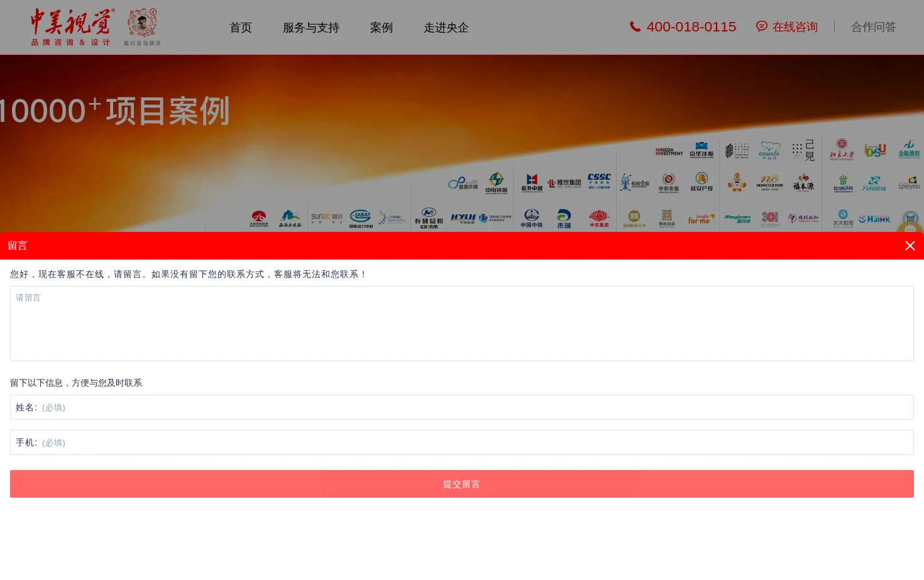Click into the 手机 input field
This screenshot has height=580, width=924.
pyautogui.click(x=462, y=442)
